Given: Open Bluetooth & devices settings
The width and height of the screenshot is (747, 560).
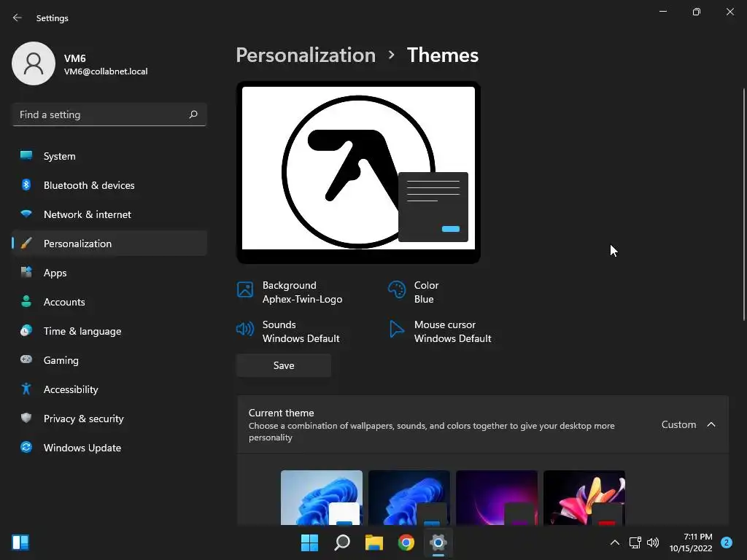Looking at the screenshot, I should (x=109, y=184).
